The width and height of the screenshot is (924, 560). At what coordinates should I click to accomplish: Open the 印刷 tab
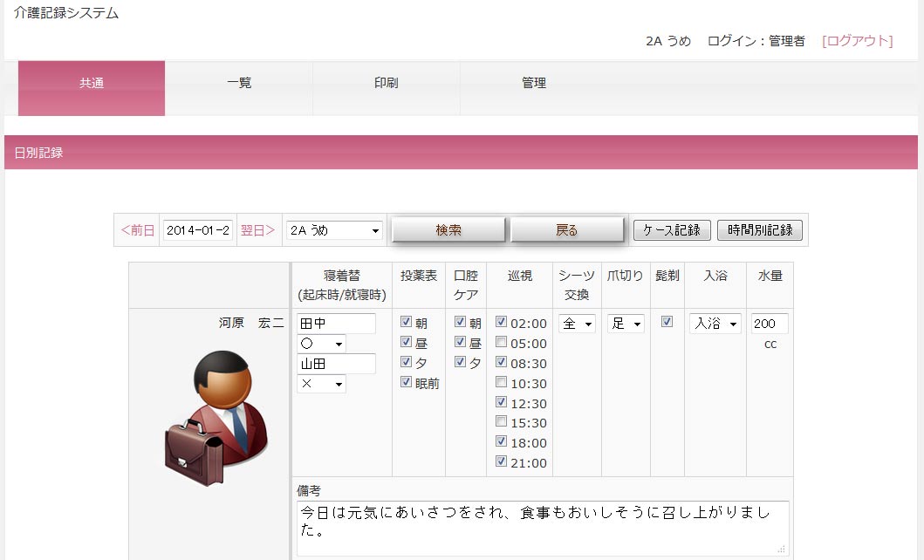[387, 83]
